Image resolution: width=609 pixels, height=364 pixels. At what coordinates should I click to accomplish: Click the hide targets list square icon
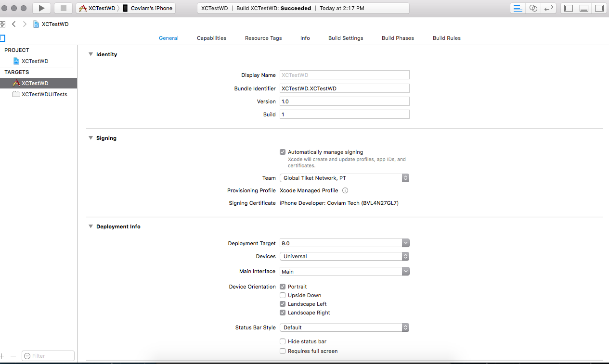pos(2,38)
